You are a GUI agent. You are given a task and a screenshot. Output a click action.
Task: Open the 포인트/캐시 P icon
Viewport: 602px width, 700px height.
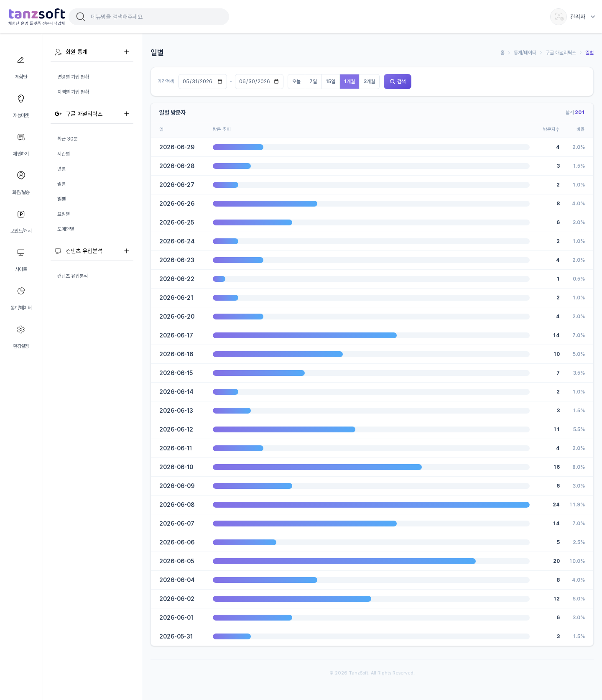click(x=21, y=214)
